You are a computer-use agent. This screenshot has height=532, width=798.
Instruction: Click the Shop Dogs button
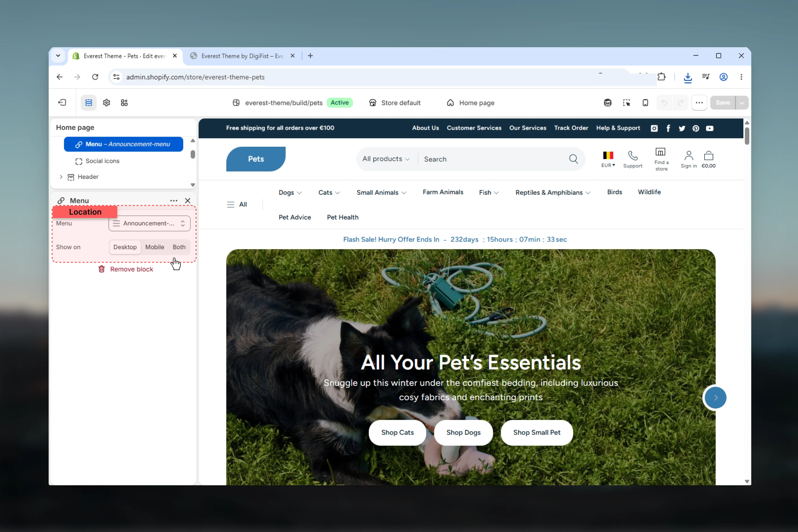click(x=463, y=432)
